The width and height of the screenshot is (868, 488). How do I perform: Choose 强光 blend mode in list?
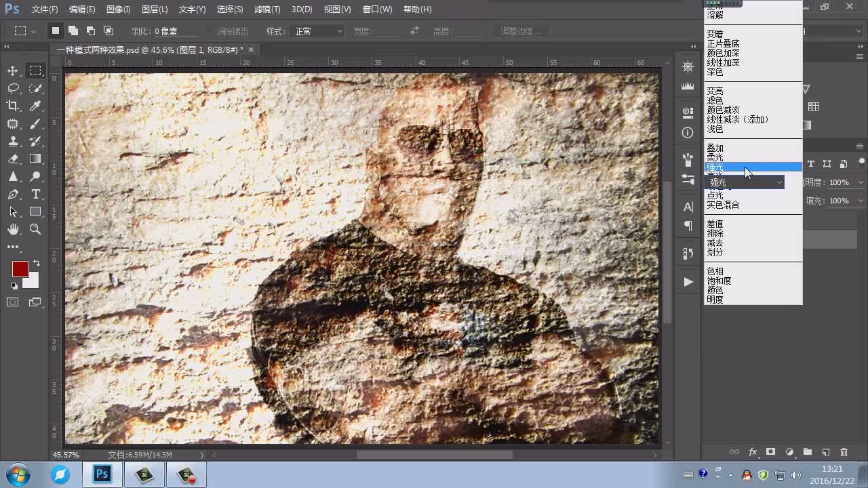[x=753, y=167]
